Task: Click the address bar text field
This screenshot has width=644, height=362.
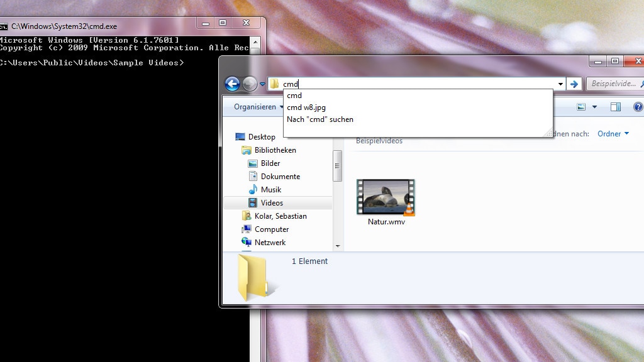Action: coord(416,84)
